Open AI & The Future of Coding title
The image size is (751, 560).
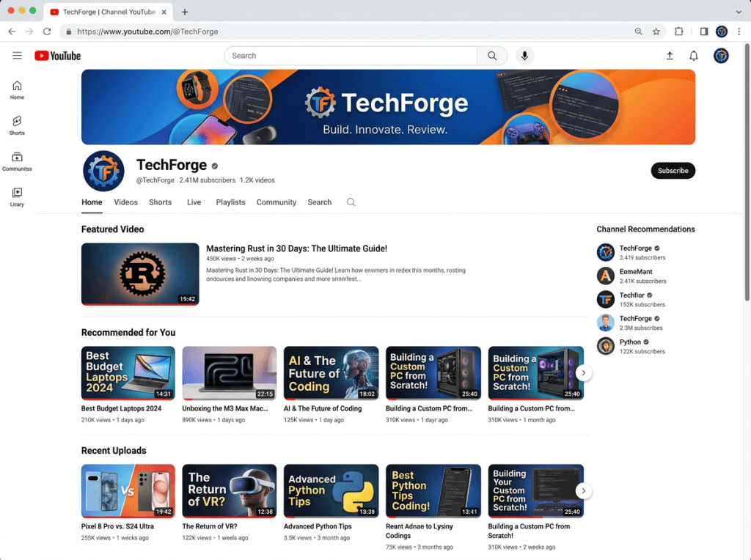point(323,408)
